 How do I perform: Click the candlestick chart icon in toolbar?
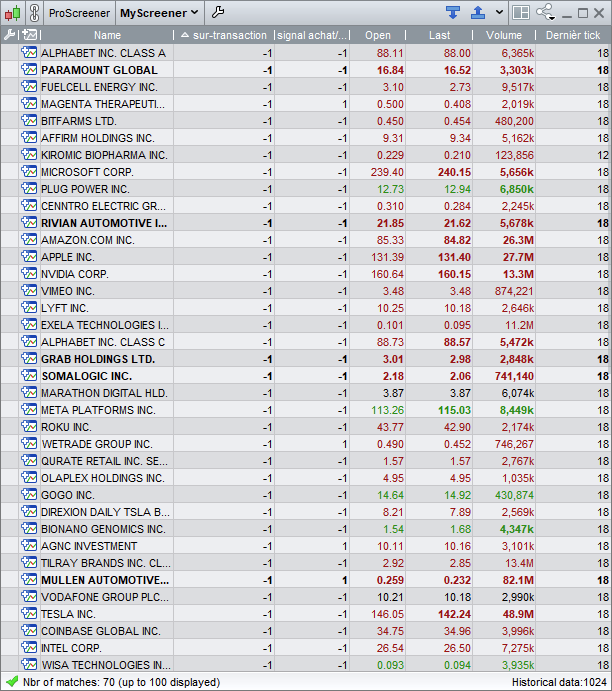(x=12, y=13)
